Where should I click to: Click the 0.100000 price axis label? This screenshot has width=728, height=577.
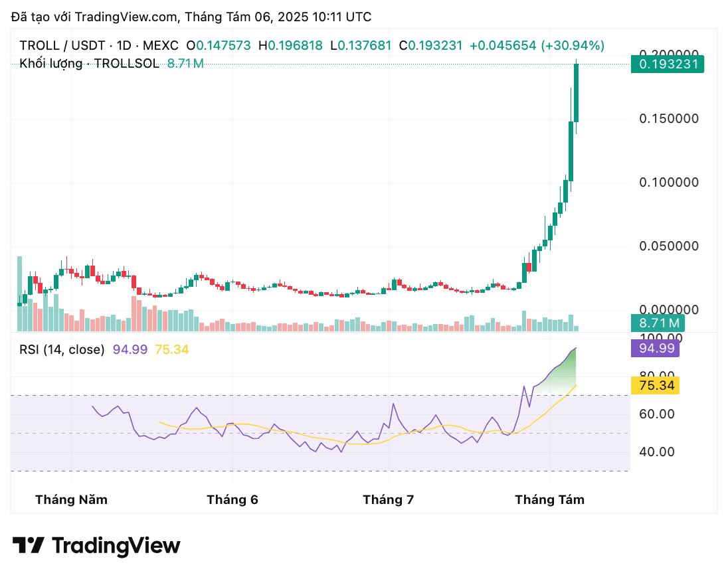tap(669, 183)
